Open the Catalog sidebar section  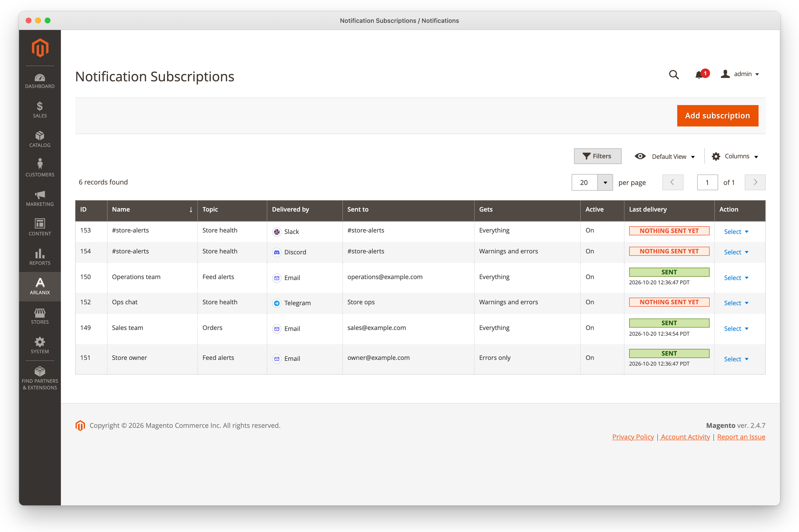40,139
